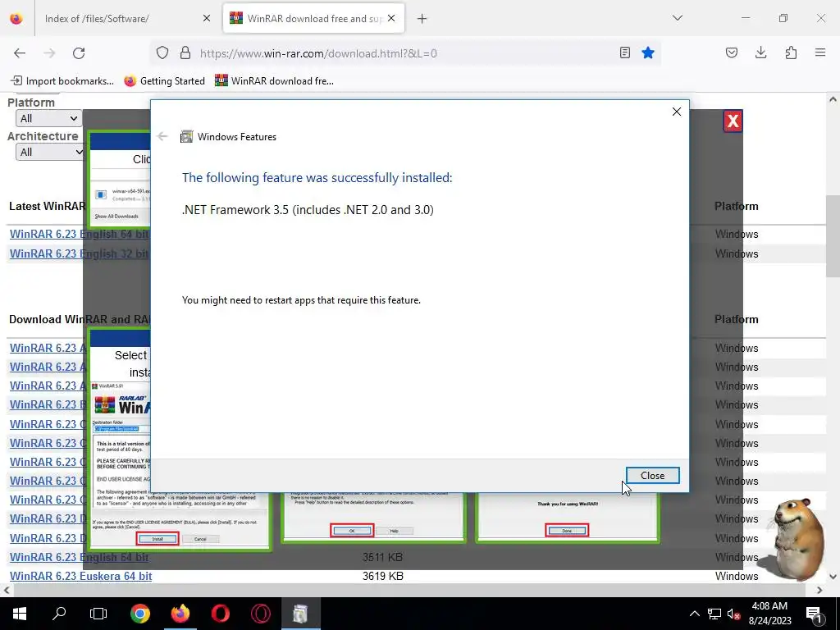Expand the list all tabs chevron

tap(677, 18)
